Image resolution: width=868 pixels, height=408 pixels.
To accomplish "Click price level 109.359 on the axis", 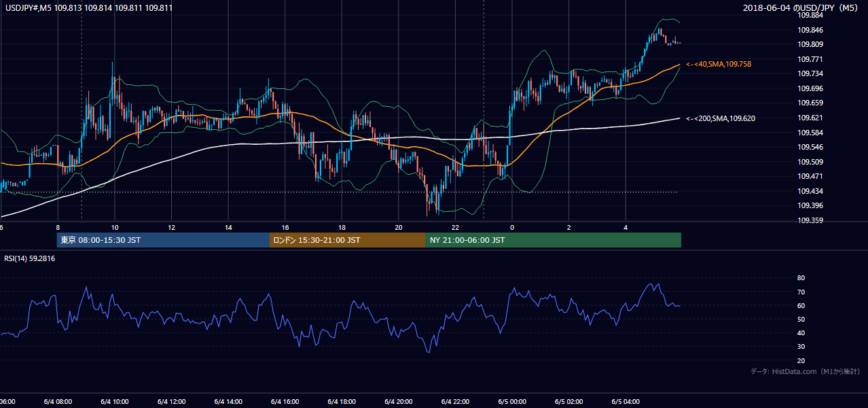I will click(810, 220).
